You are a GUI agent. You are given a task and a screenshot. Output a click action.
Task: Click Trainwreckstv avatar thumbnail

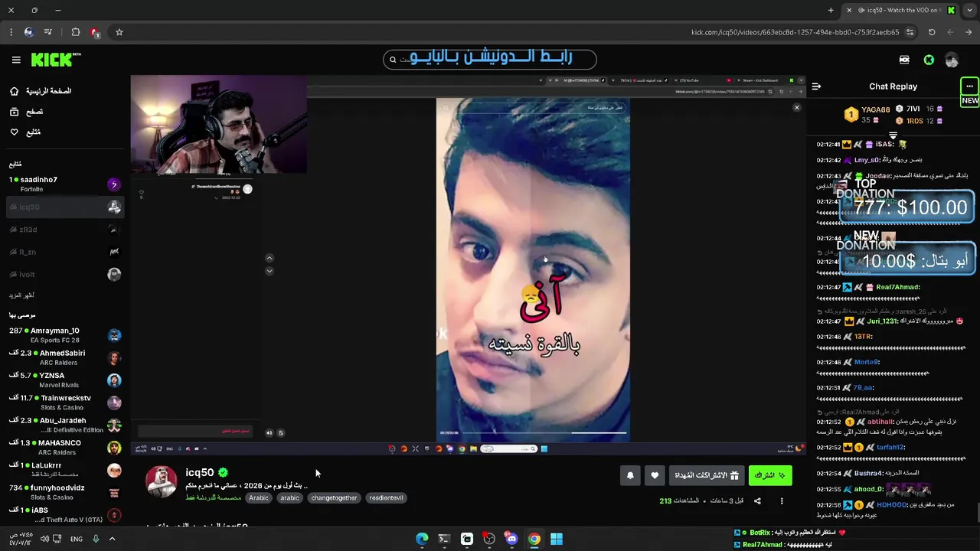[x=114, y=403]
